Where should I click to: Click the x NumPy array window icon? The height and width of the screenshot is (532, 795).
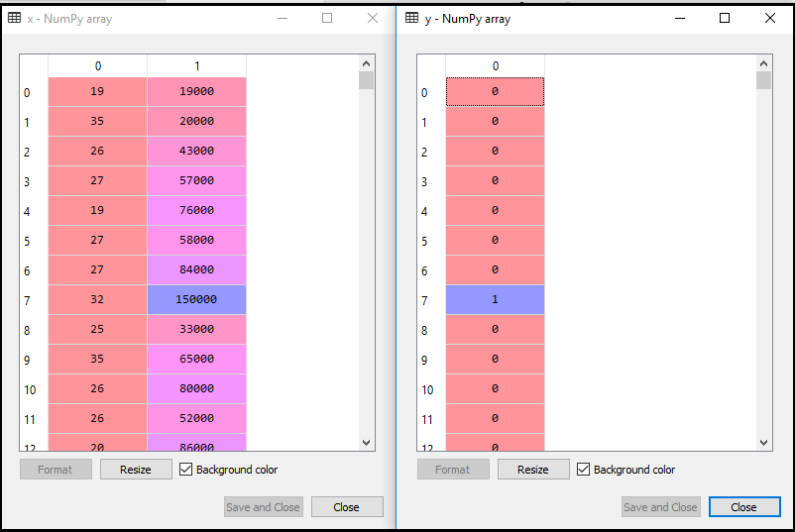pyautogui.click(x=15, y=18)
